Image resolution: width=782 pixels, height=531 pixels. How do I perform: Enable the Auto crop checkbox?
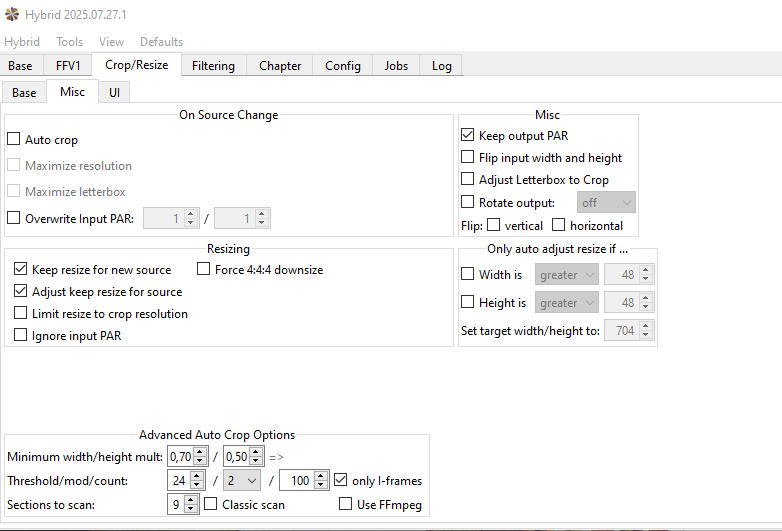[14, 140]
